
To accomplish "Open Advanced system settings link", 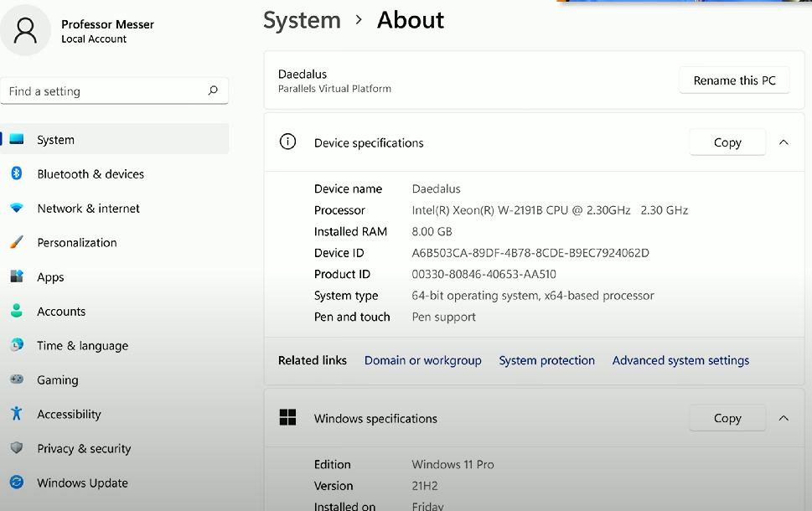I will click(680, 360).
